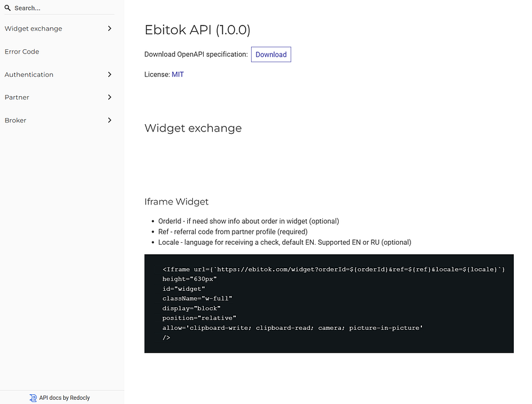Click the allow clipboard-write code line

coord(292,328)
